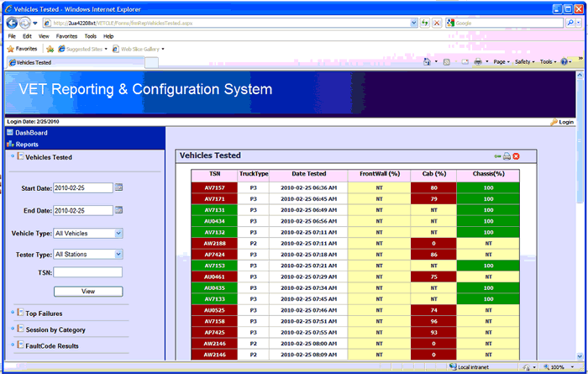This screenshot has width=588, height=374.
Task: Open the zoom level 100% control
Action: (x=558, y=367)
